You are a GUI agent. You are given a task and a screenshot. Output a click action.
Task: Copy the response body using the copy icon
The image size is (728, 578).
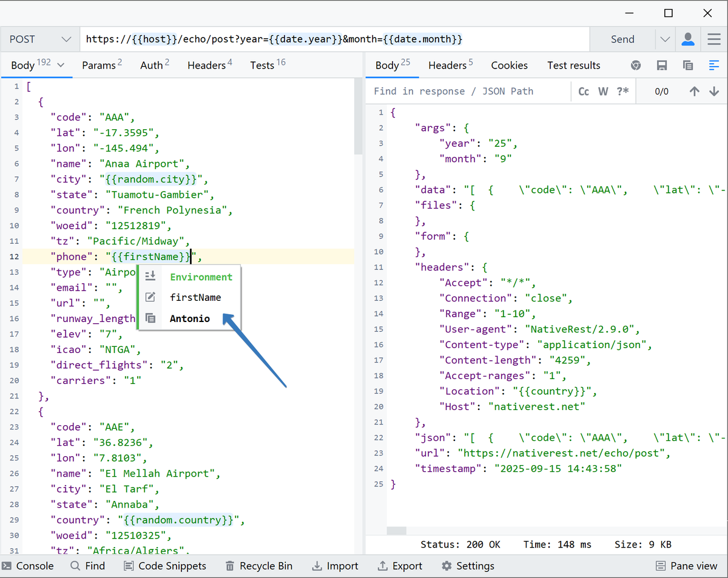click(x=688, y=66)
